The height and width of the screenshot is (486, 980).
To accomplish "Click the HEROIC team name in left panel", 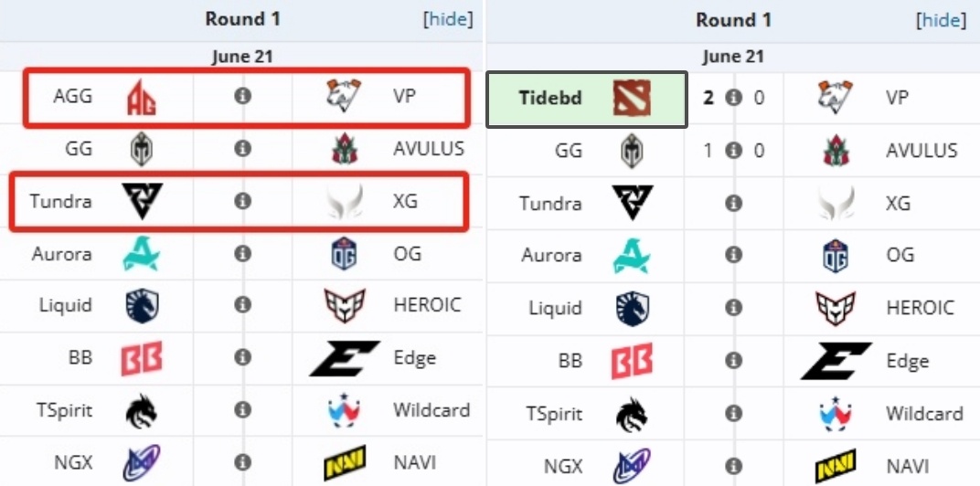I will [x=428, y=305].
